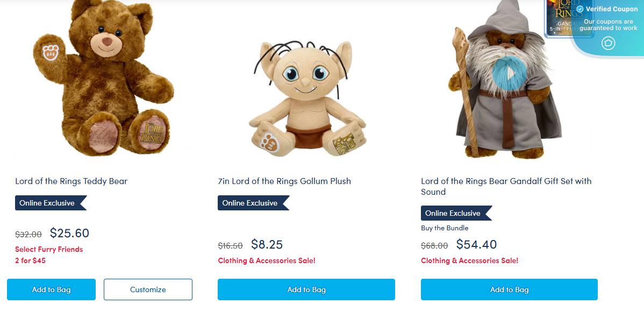Click the Select Furry Friends 2 for $45 offer
Viewport: 644px width, 332px height.
(x=49, y=255)
